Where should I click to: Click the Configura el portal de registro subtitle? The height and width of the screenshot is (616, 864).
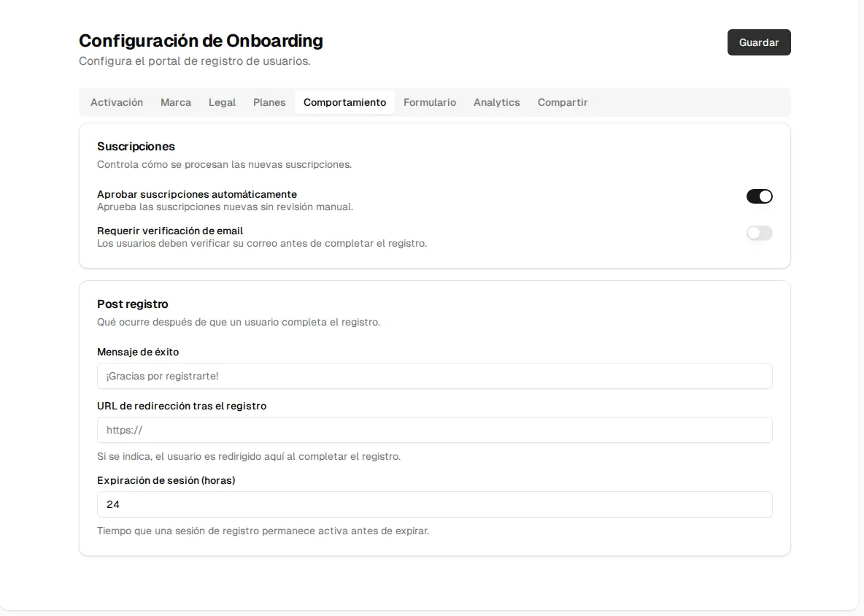(x=195, y=61)
